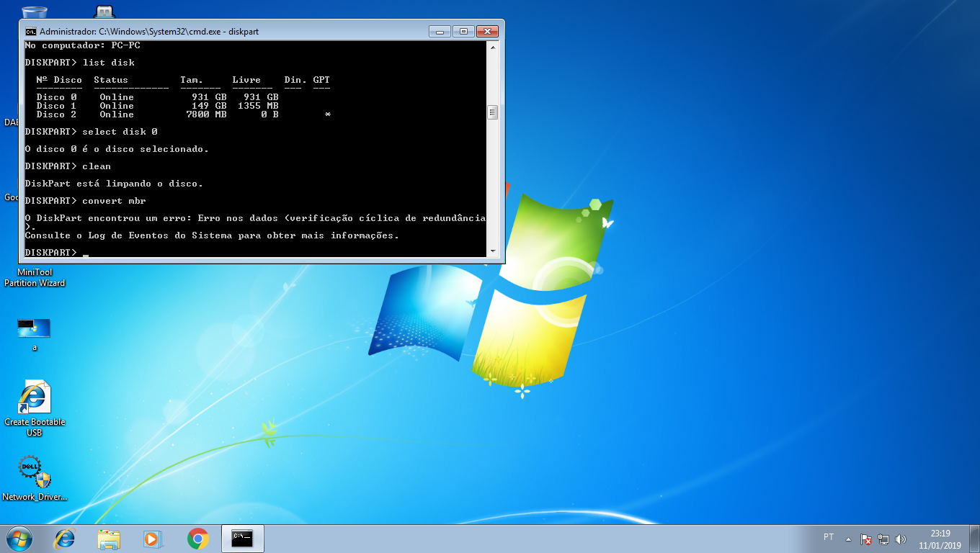The image size is (980, 553).
Task: Click the "No computador: PC-PC" line
Action: pos(82,45)
